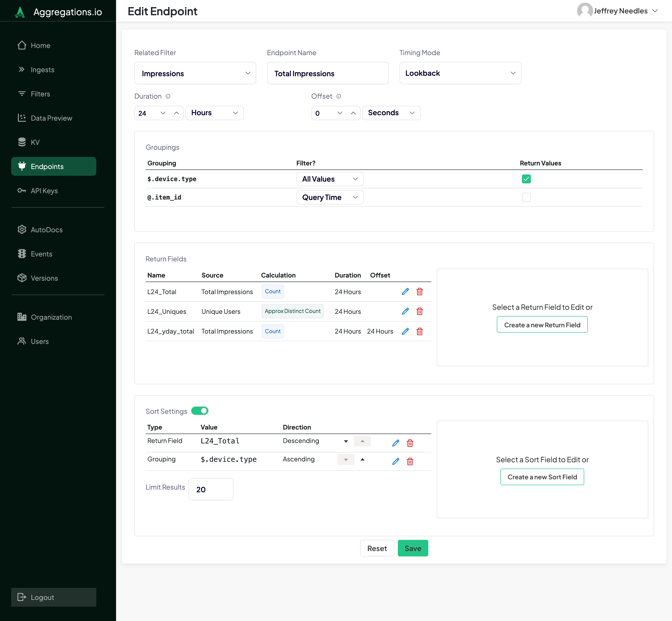Click the Duration info icon

coord(168,96)
